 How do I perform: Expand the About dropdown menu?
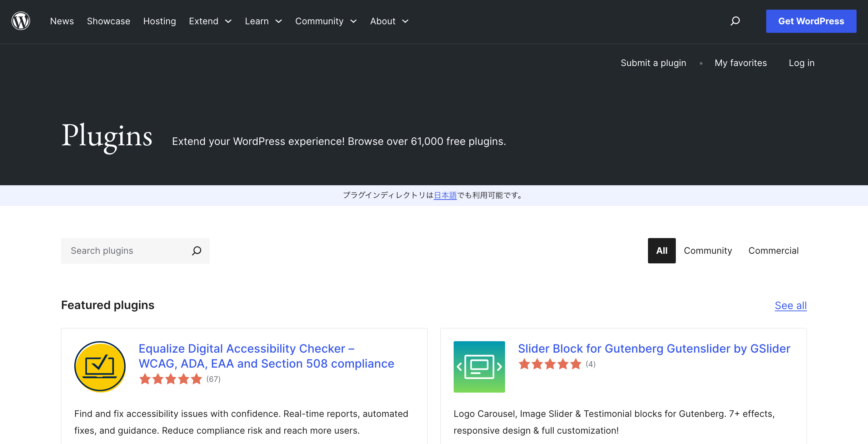[389, 21]
